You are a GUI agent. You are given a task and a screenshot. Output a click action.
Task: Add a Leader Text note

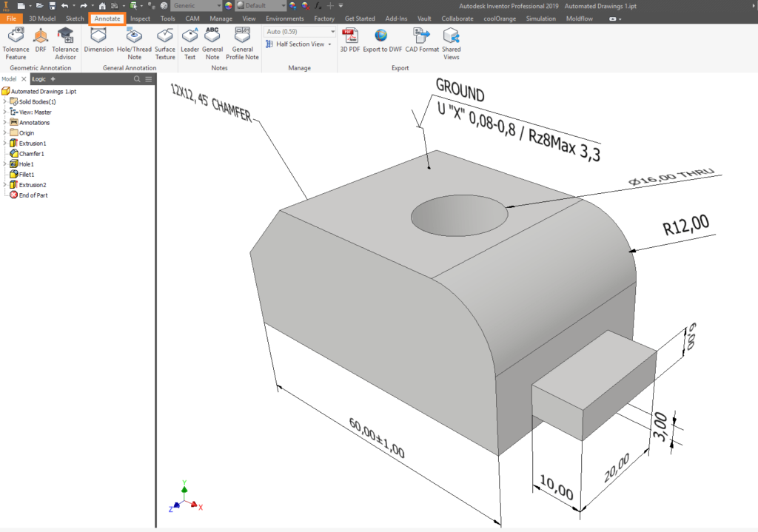[189, 44]
